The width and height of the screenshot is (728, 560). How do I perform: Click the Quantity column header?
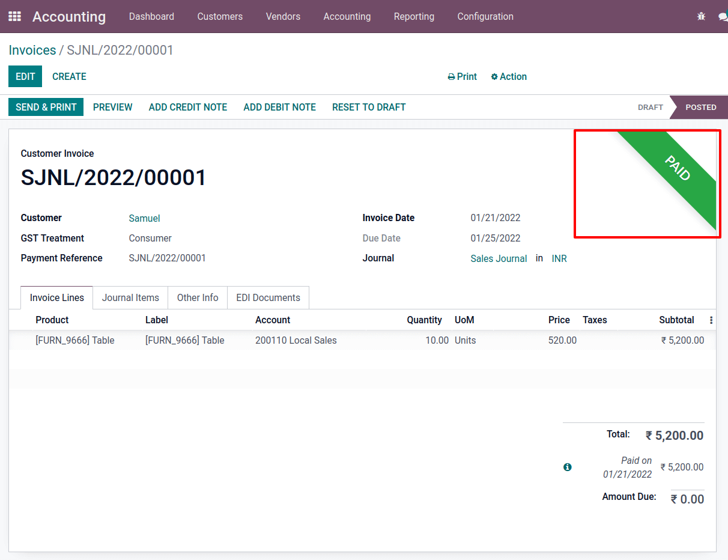coord(424,320)
